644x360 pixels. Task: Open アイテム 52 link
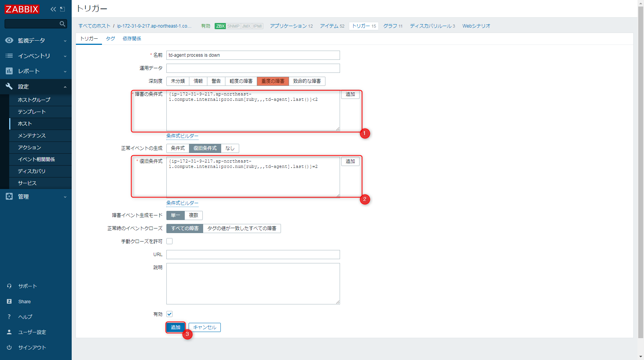pyautogui.click(x=332, y=26)
